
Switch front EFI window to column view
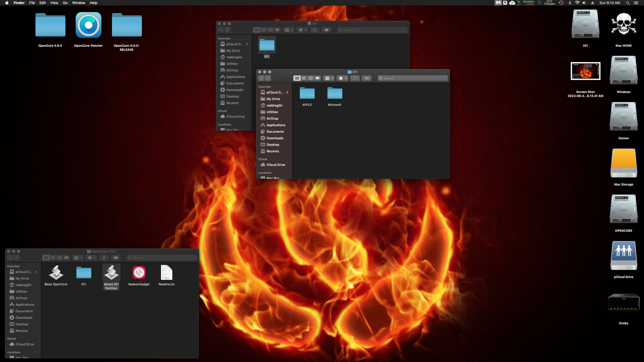310,78
